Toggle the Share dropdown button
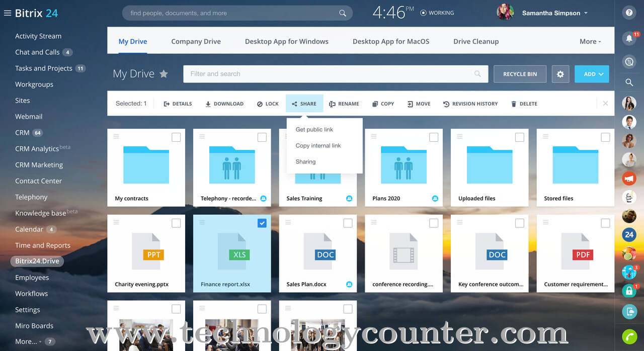This screenshot has width=644, height=351. coord(304,104)
